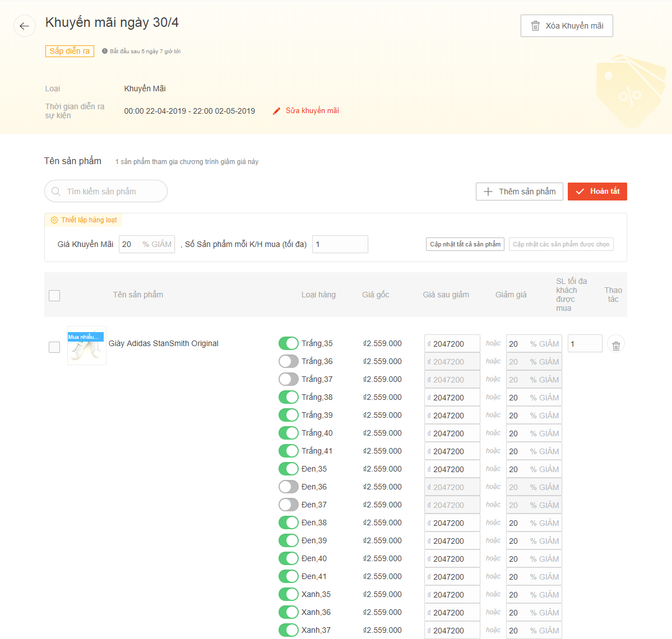Click the search magnifier icon
Viewport: 672px width, 639px height.
(56, 192)
